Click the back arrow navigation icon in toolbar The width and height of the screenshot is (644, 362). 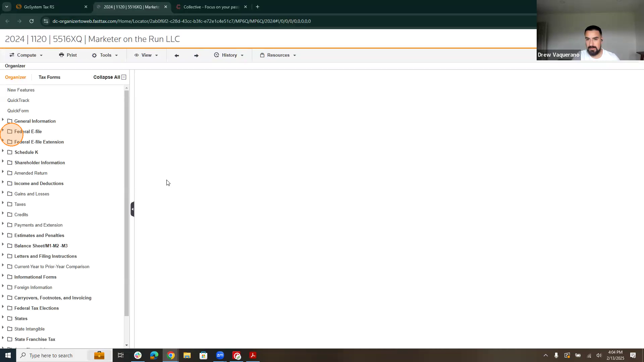tap(177, 55)
